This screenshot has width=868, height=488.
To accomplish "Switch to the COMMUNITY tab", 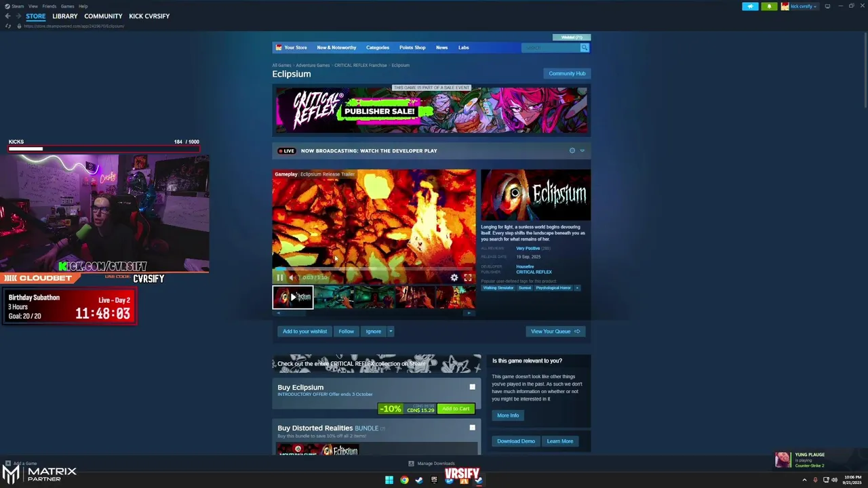I will (x=103, y=16).
